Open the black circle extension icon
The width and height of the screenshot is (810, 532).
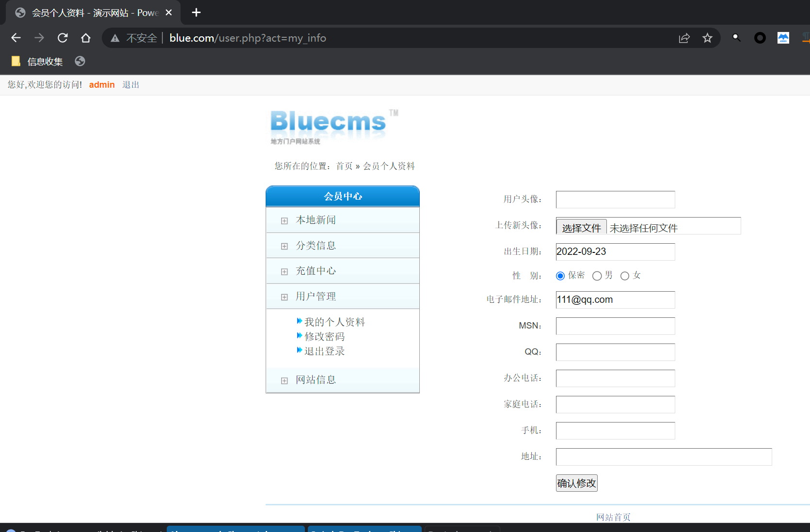[x=760, y=38]
